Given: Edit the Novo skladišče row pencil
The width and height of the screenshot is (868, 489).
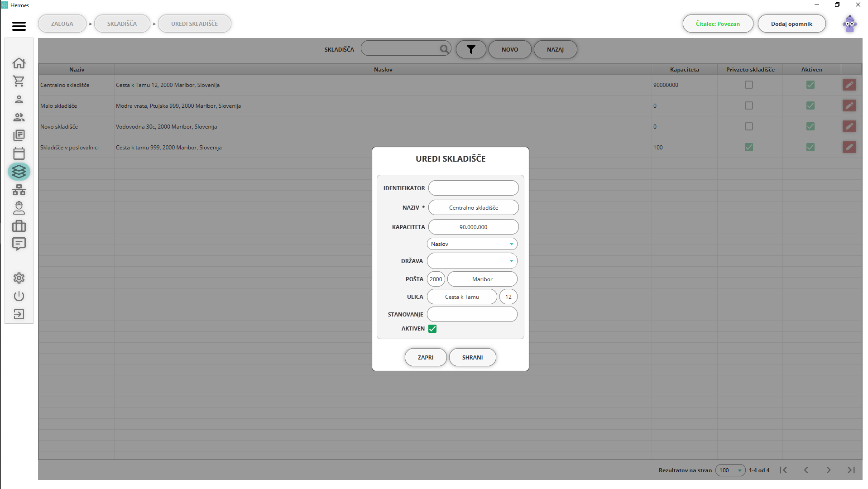Looking at the screenshot, I should click(849, 126).
